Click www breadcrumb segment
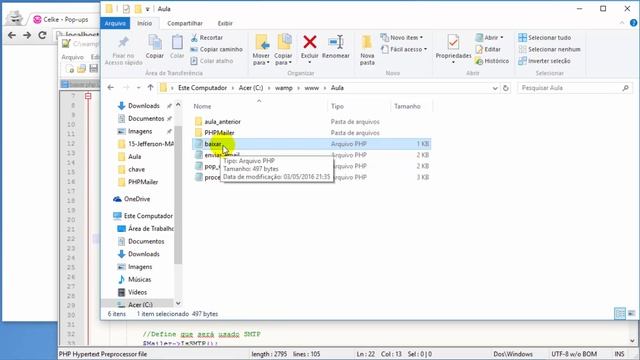 click(x=311, y=88)
